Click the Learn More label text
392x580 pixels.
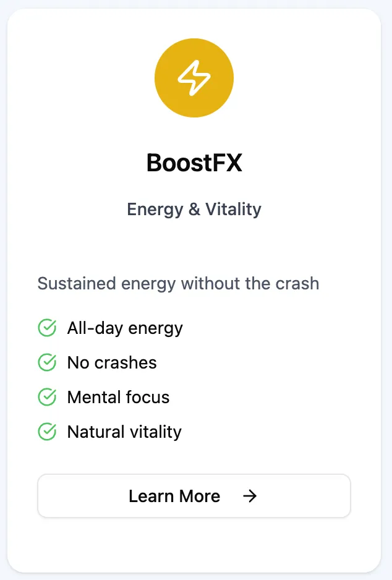point(174,496)
